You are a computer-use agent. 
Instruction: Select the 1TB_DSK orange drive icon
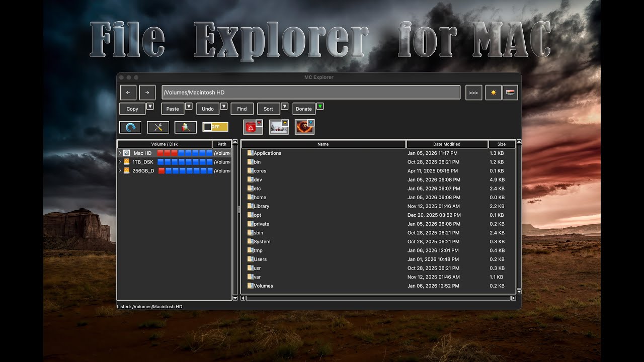(127, 162)
